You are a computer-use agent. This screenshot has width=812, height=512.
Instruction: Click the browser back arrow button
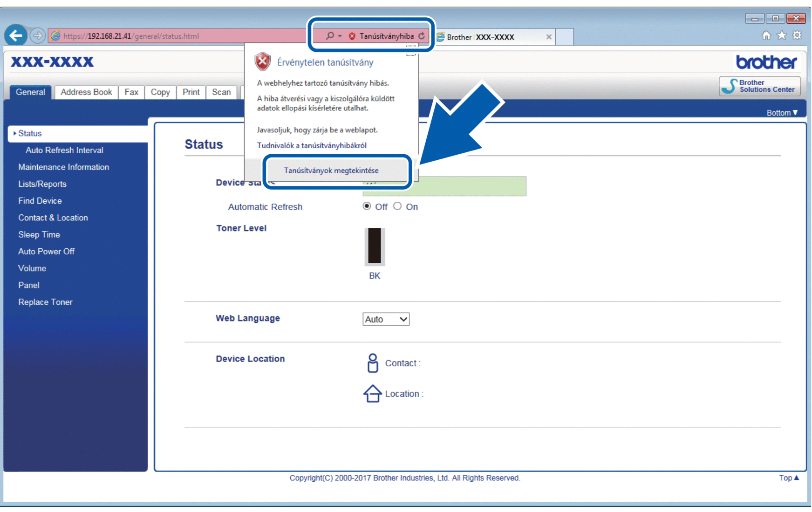coord(16,35)
